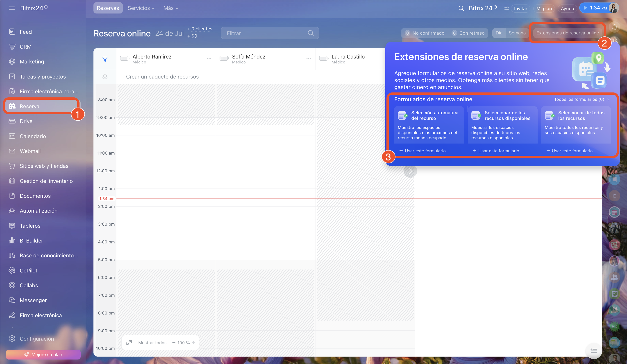Screen dimensions: 627x364
Task: Expand the Más dropdown menu
Action: (x=171, y=8)
